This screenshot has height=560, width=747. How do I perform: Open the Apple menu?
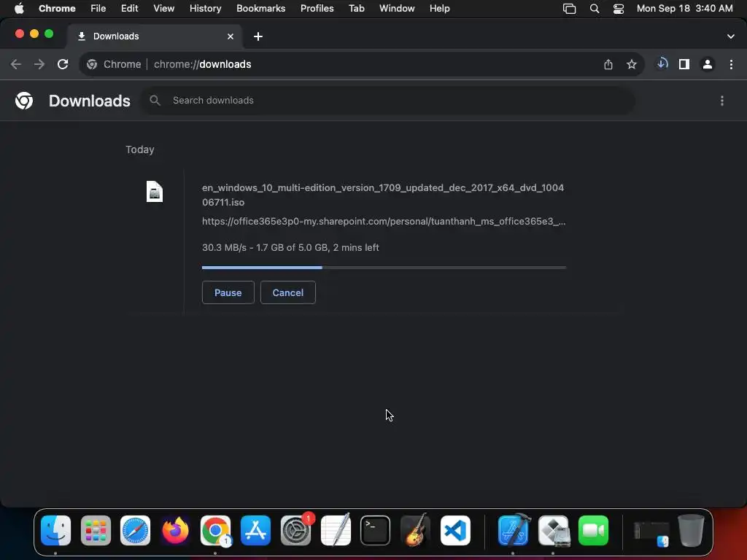tap(19, 9)
